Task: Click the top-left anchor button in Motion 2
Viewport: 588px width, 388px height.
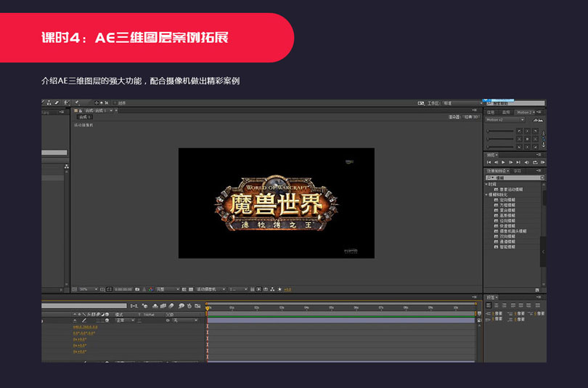Action: click(x=519, y=131)
